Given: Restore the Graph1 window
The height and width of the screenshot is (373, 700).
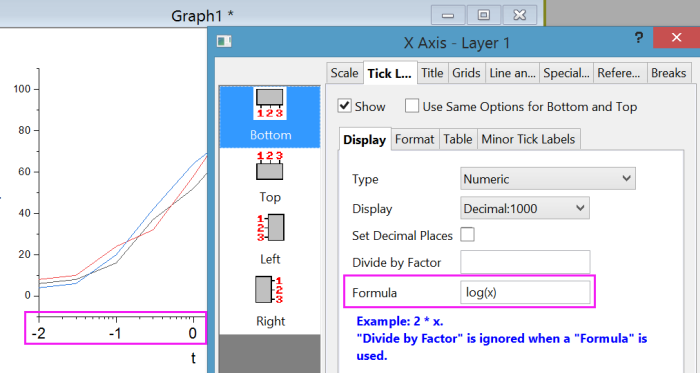Looking at the screenshot, I should click(x=483, y=15).
